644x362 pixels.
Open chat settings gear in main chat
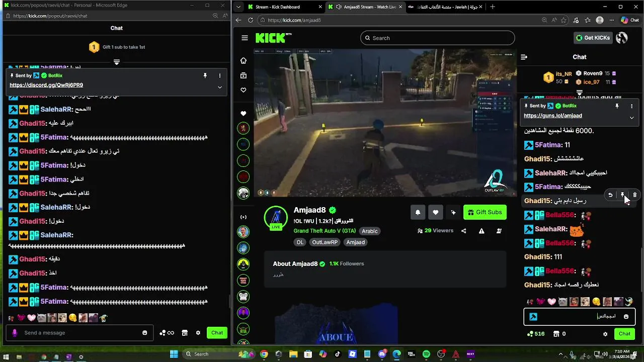pyautogui.click(x=605, y=334)
